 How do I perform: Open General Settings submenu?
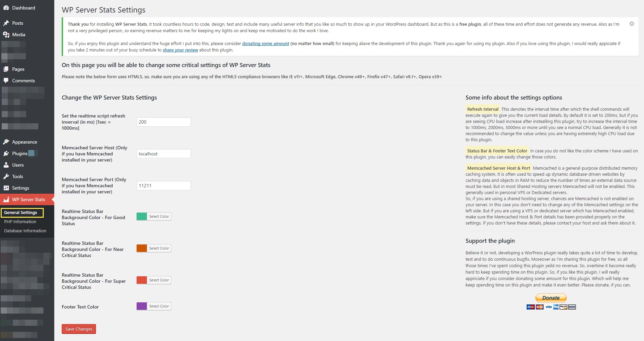point(21,213)
